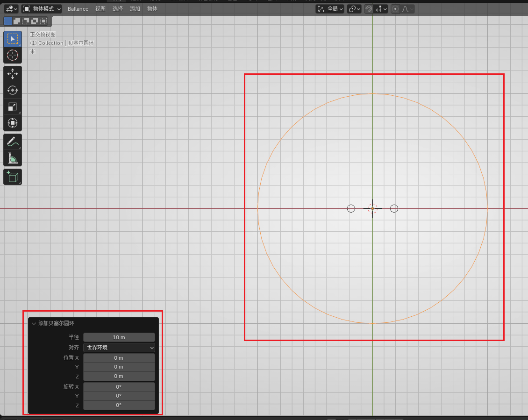
Task: Click the 位置 Z value field
Action: [x=119, y=376]
